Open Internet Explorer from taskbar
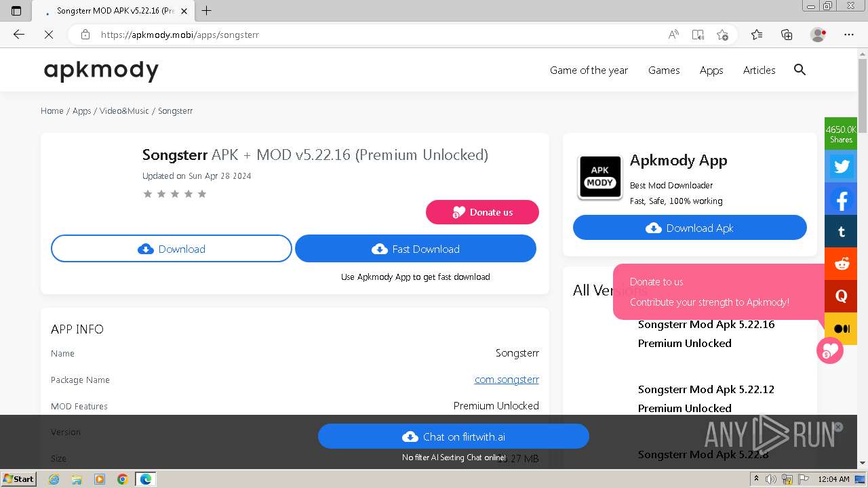The width and height of the screenshot is (868, 488). tap(54, 479)
